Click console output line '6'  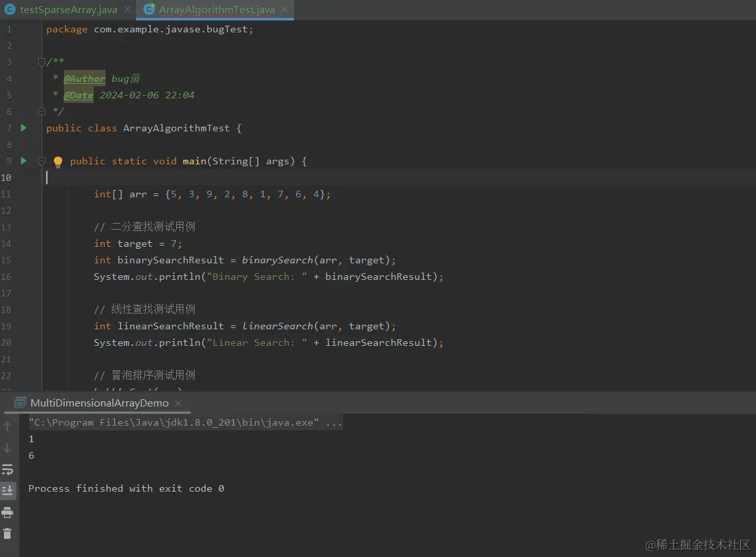click(32, 455)
